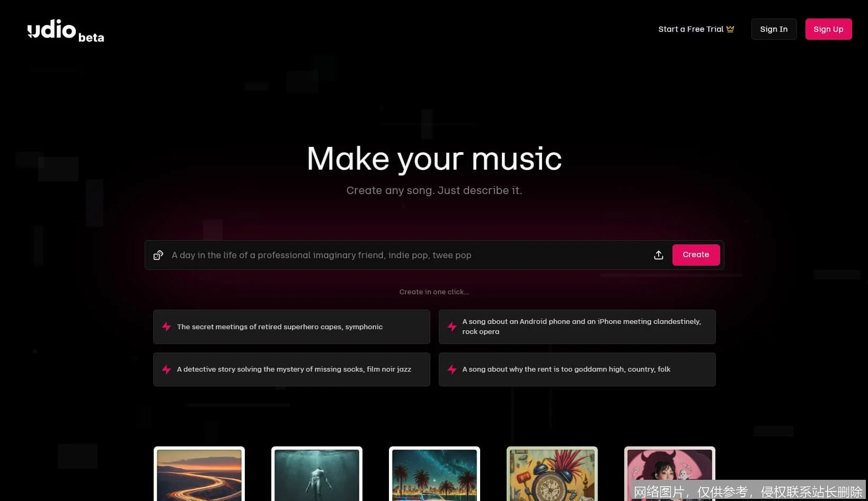Open Start a Free Trial link
Screen dimensions: 868x501
(690, 29)
